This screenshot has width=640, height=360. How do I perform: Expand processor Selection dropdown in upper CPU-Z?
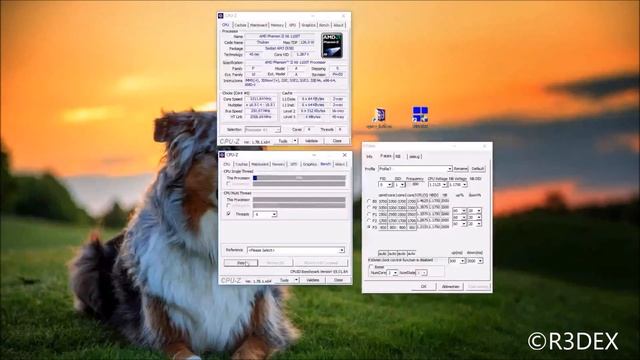click(x=262, y=129)
